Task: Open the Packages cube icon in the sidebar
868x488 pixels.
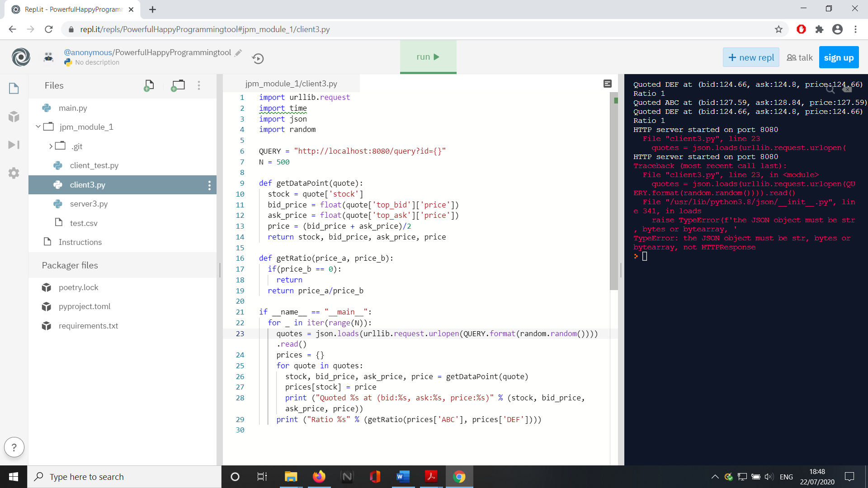Action: [14, 117]
